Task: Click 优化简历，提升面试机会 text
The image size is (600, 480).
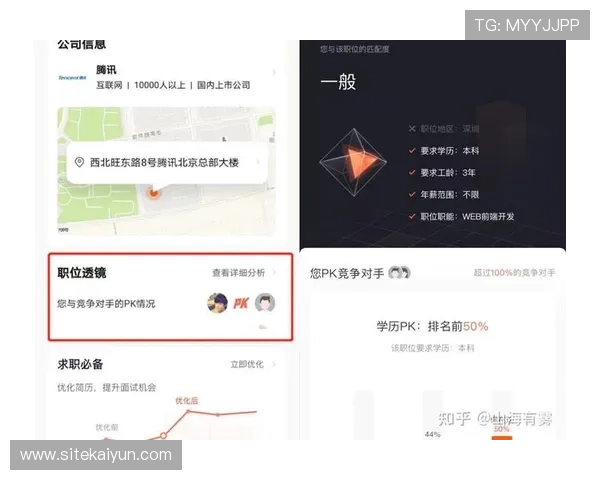Action: [x=106, y=387]
